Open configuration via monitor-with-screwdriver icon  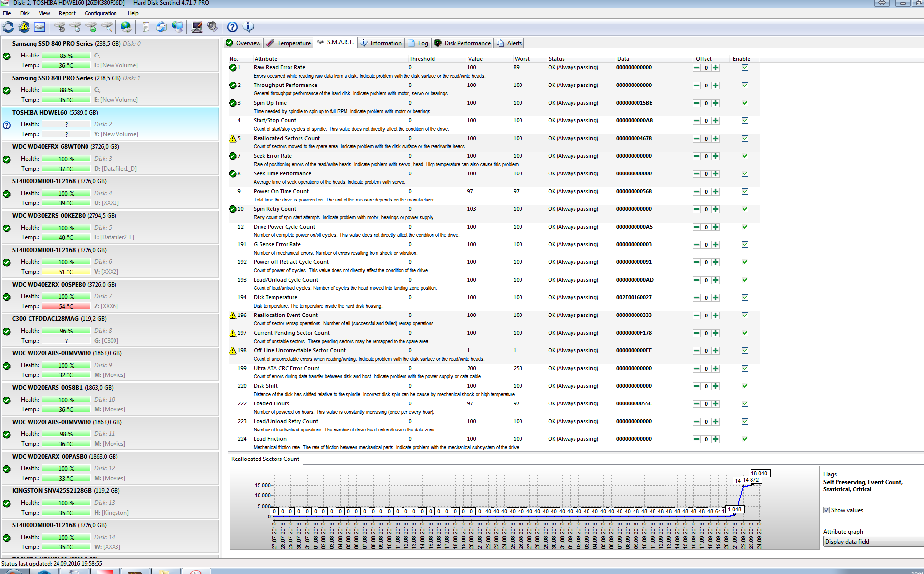[x=197, y=27]
